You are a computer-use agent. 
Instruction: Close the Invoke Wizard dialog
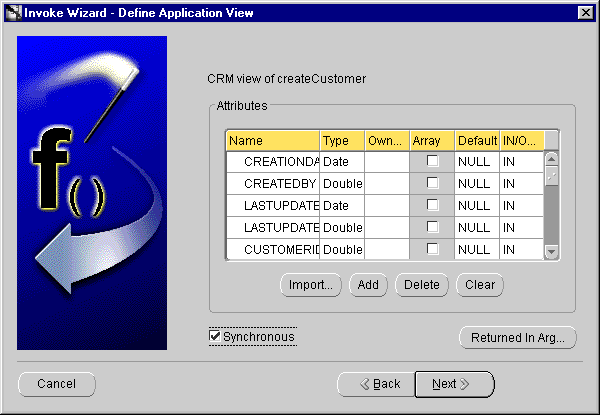[586, 12]
